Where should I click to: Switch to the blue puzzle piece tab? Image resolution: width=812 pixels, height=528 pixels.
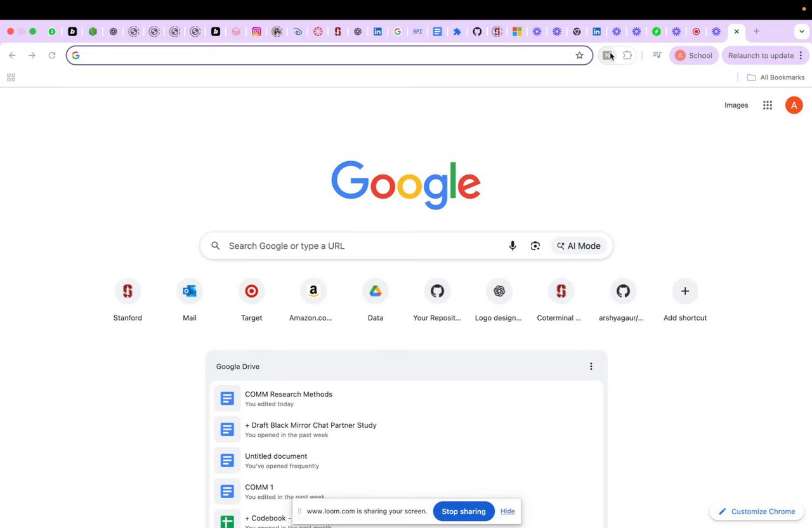point(457,31)
